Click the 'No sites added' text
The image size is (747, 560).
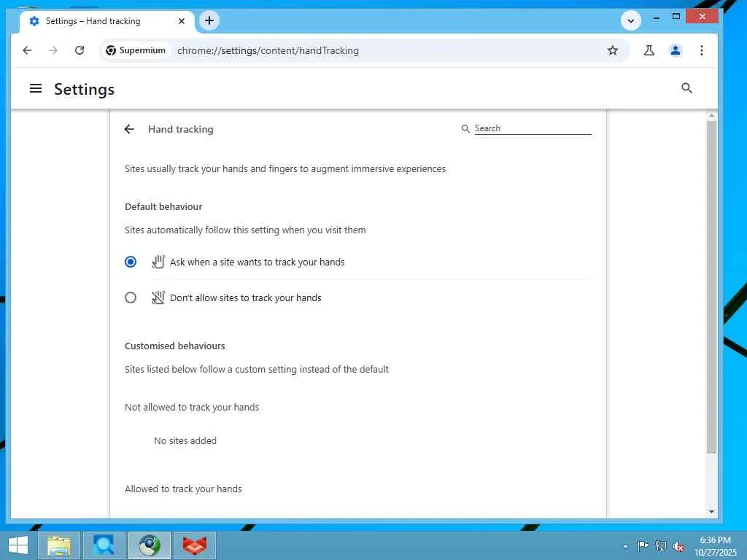point(185,441)
